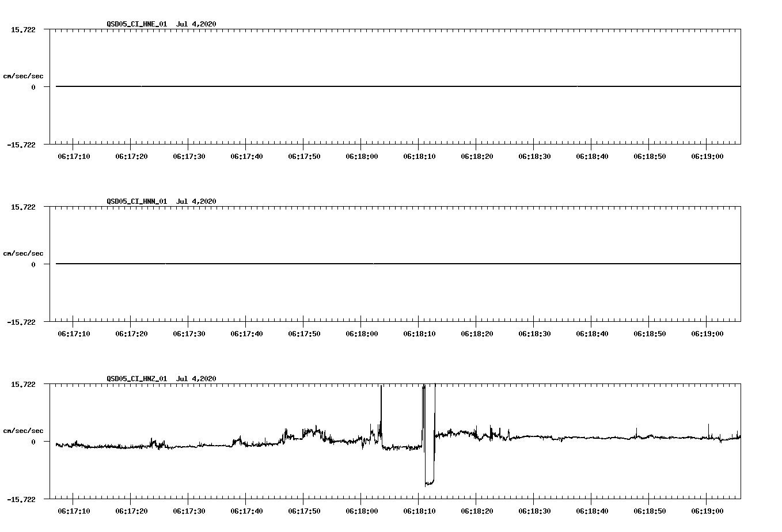Click the 06:19:00 time label under the HNE plot
Image resolution: width=782 pixels, height=532 pixels.
(x=707, y=157)
